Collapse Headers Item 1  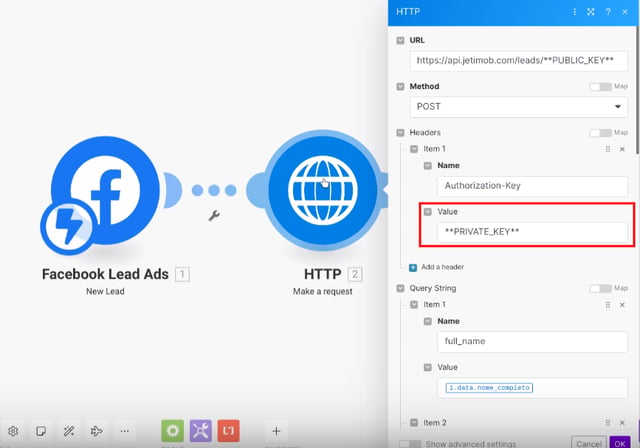pos(414,149)
